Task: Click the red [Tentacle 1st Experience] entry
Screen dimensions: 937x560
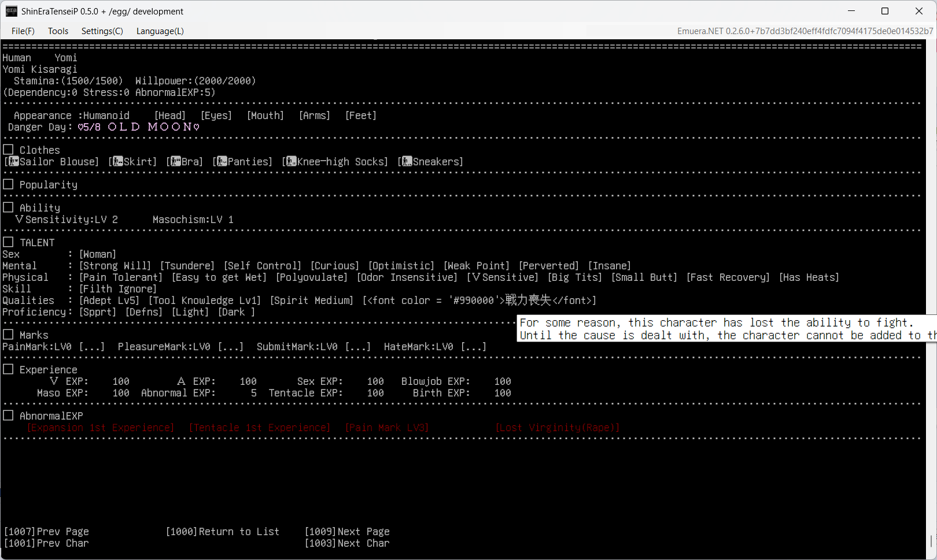Action: coord(260,428)
